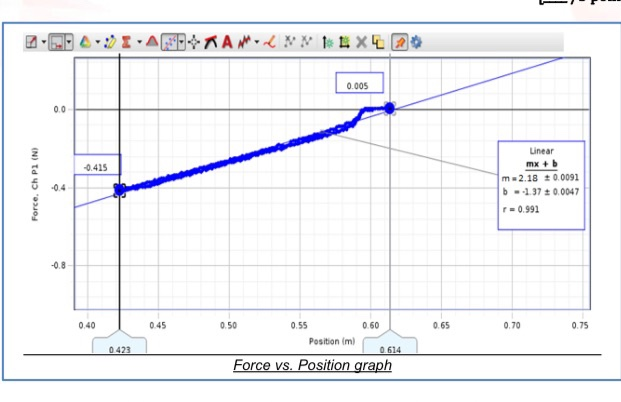Click the add new y-axis icon
Viewport: 621px width, 402px height.
tap(327, 42)
